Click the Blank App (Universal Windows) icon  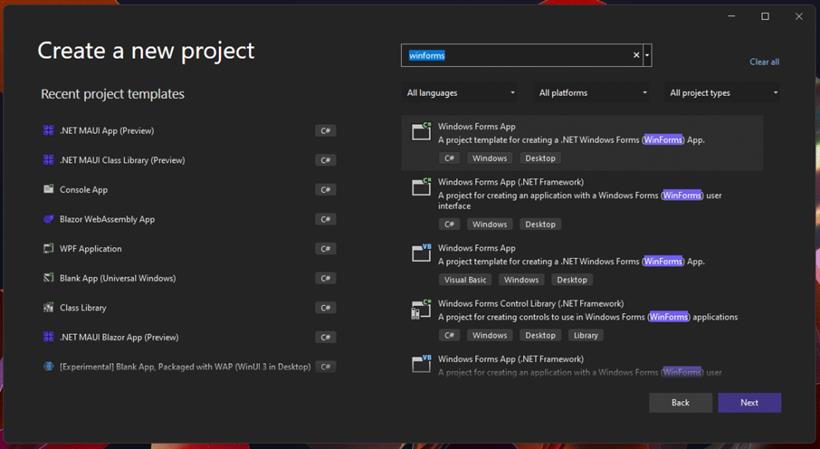coord(48,278)
